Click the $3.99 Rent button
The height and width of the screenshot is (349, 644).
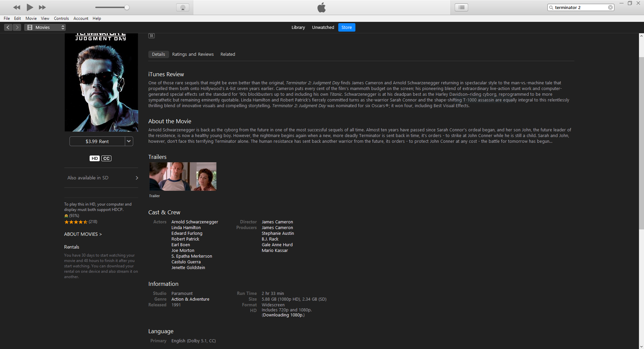pos(97,141)
